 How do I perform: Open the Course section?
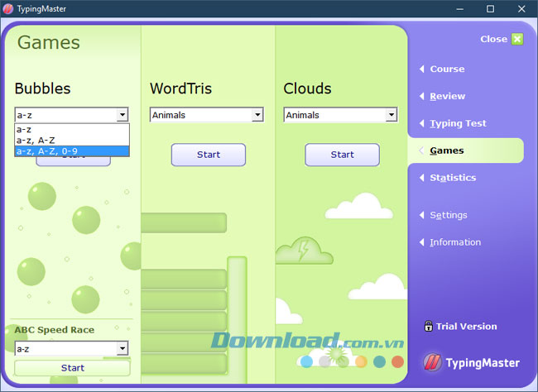pyautogui.click(x=447, y=69)
